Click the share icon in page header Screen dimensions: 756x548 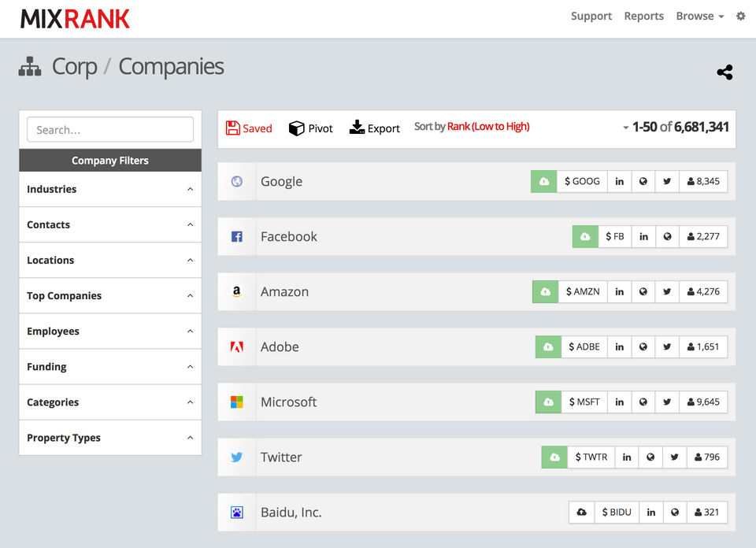724,72
